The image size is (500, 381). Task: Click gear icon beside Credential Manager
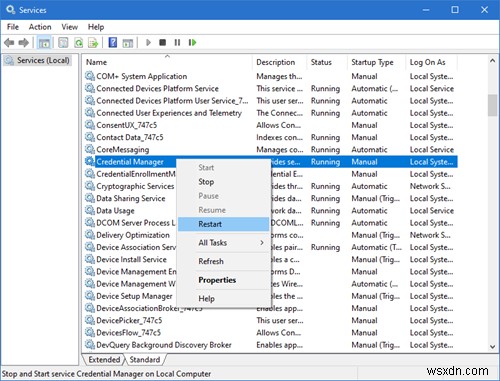[89, 162]
